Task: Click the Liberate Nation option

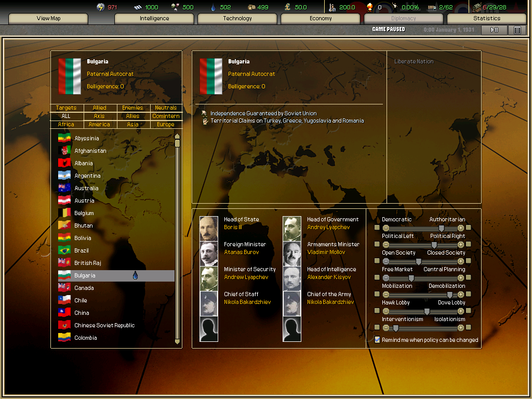Action: coord(414,61)
